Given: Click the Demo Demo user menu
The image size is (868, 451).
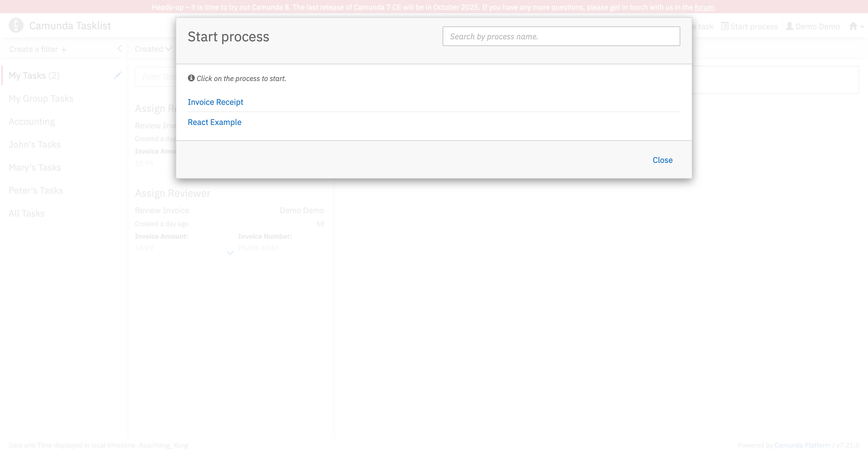Looking at the screenshot, I should tap(813, 26).
